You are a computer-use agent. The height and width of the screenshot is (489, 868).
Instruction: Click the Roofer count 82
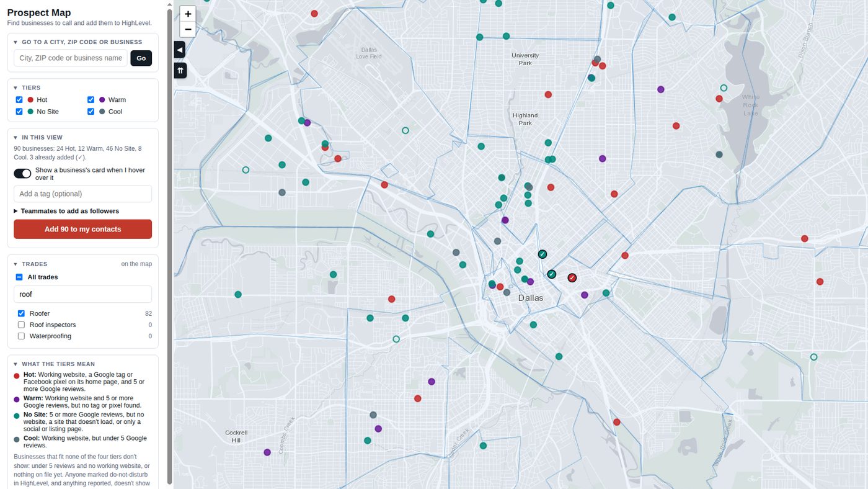click(x=148, y=314)
